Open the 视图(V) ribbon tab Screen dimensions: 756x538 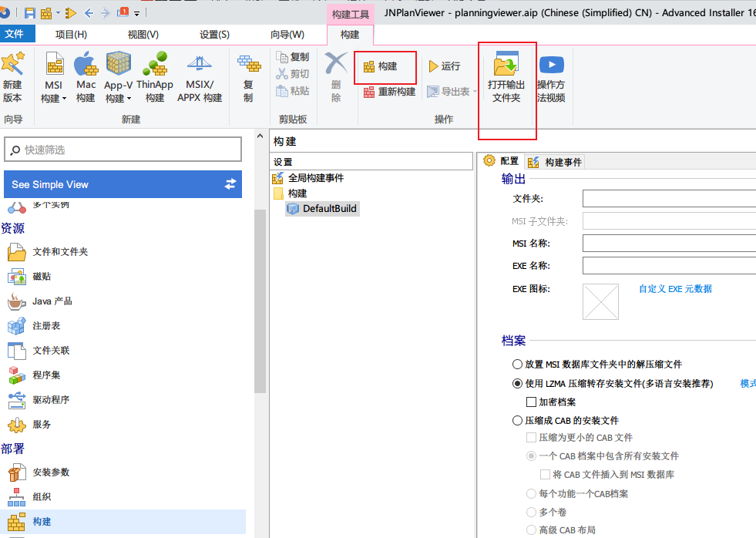[x=143, y=35]
